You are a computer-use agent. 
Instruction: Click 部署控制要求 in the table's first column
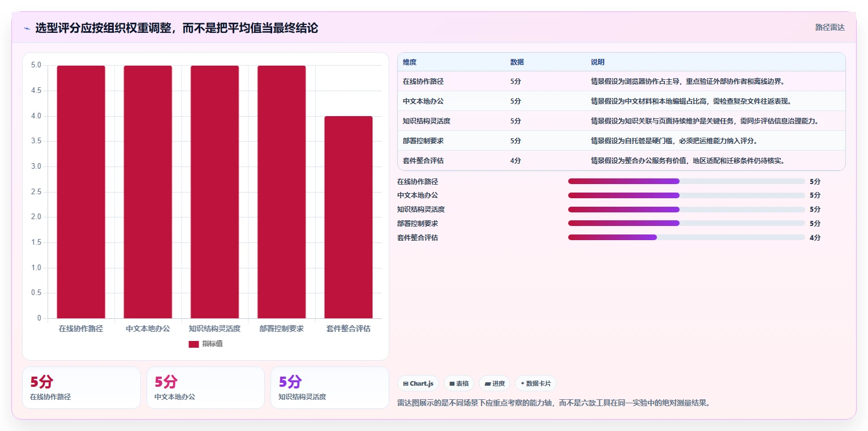tap(423, 141)
